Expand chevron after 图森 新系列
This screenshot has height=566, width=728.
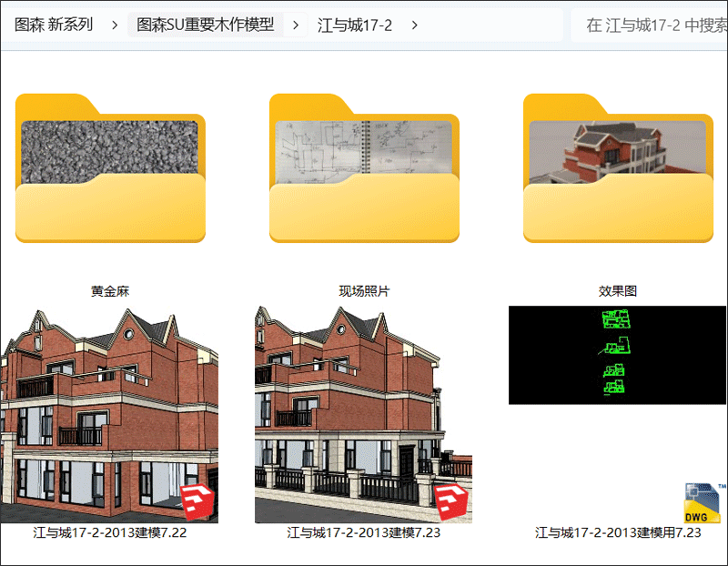tap(115, 25)
